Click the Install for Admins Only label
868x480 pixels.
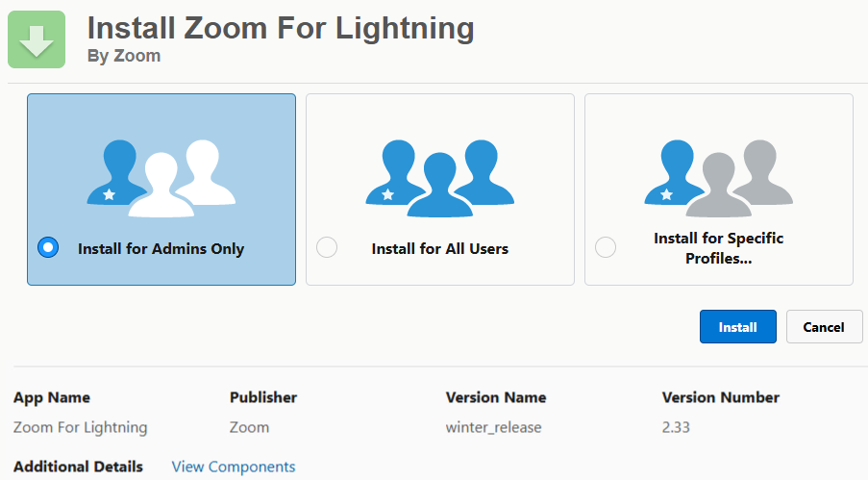point(161,249)
